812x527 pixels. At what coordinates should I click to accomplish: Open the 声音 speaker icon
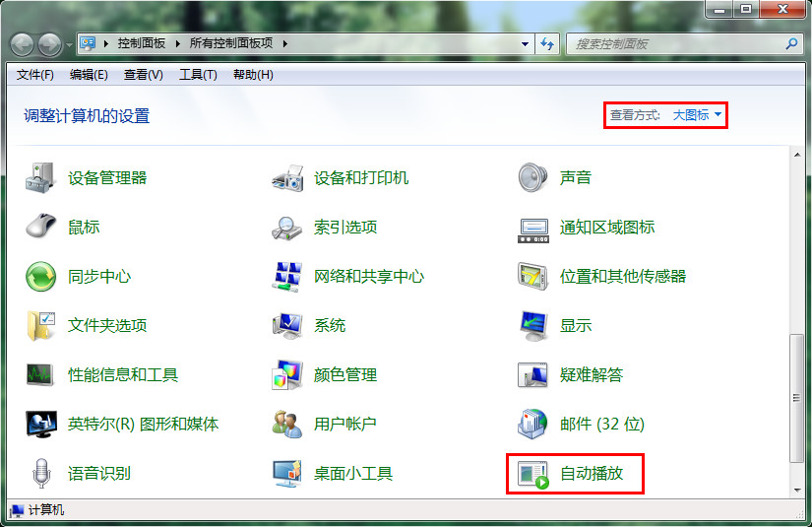point(532,178)
